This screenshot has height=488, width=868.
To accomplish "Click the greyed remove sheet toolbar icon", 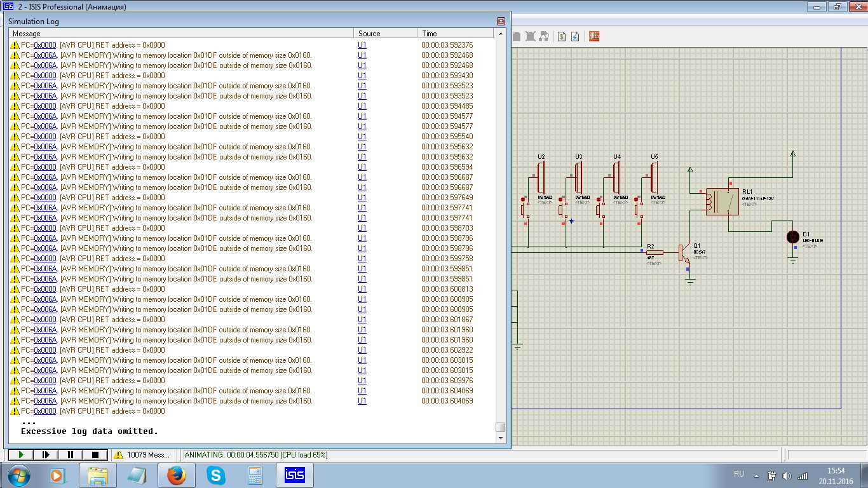I will point(530,36).
